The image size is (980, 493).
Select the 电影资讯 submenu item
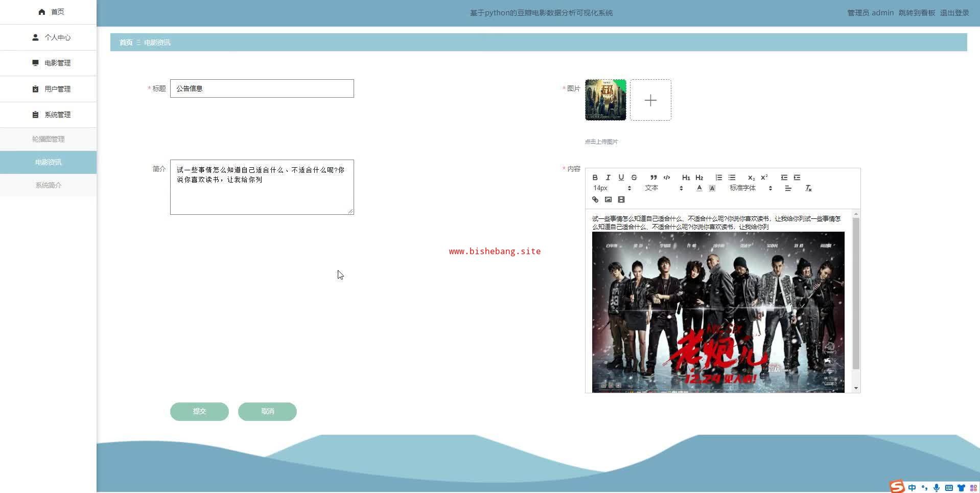click(x=48, y=162)
